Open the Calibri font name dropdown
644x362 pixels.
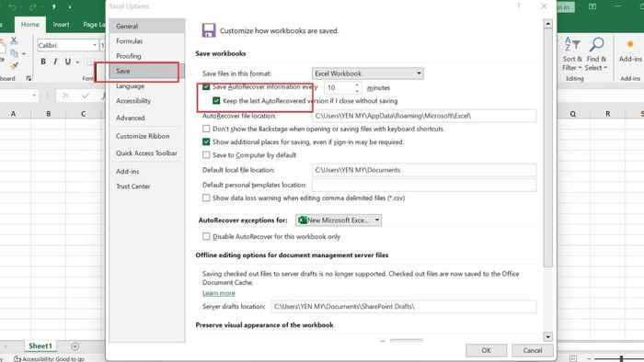click(95, 45)
